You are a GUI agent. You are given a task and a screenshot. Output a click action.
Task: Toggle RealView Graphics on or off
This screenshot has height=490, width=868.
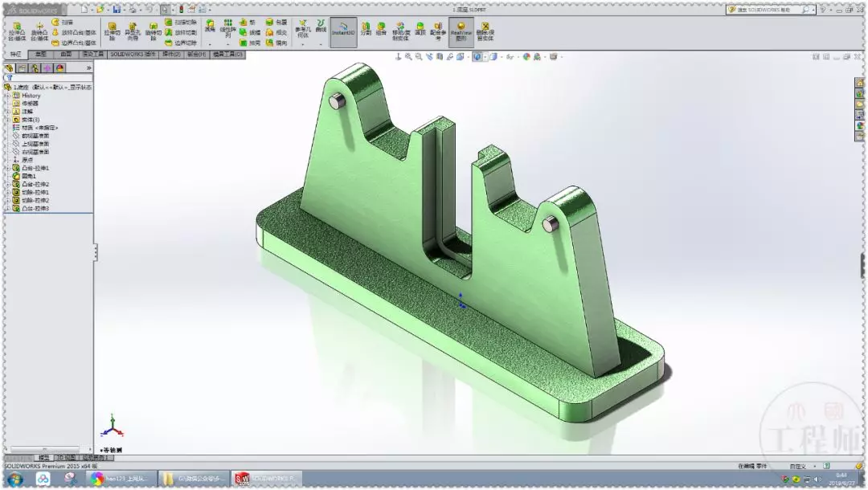point(461,32)
